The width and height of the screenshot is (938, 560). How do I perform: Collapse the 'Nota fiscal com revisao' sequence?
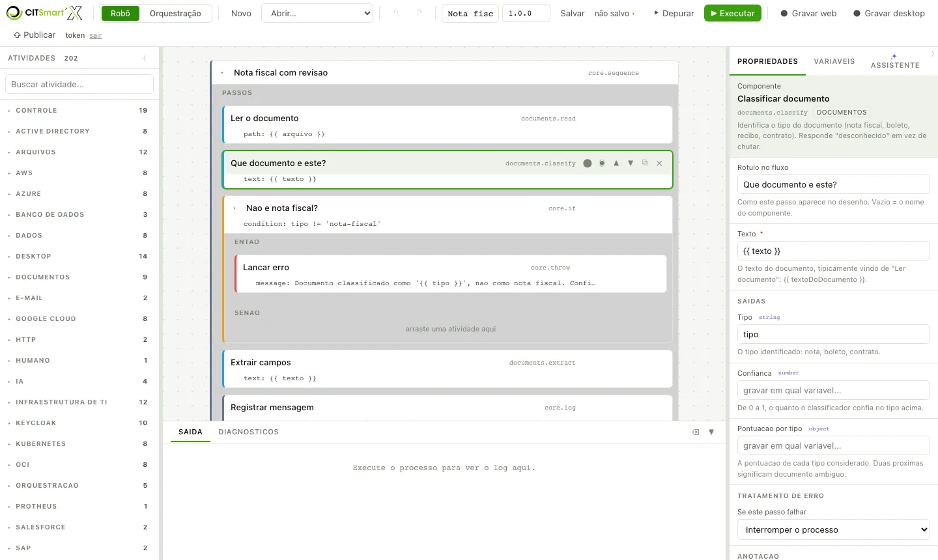222,73
